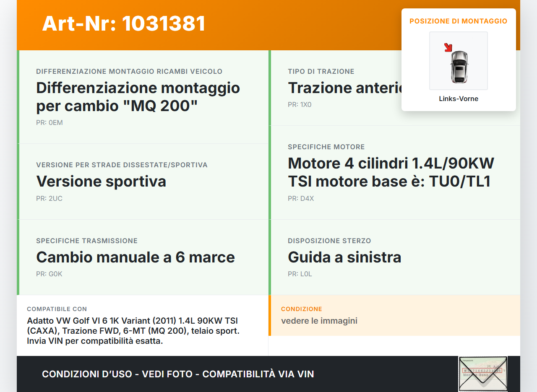Click the "PR: 1X0" code
This screenshot has height=392, width=537.
pos(300,105)
